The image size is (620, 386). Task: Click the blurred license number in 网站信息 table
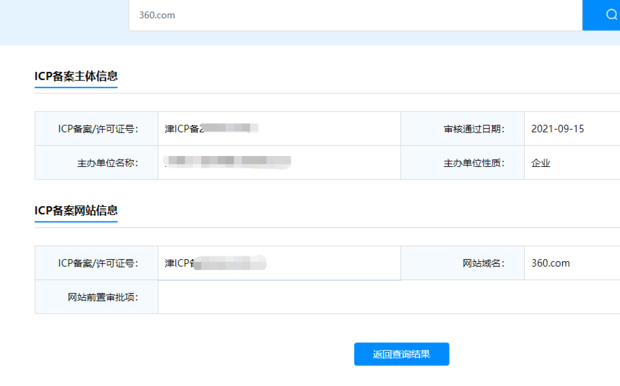pos(215,263)
